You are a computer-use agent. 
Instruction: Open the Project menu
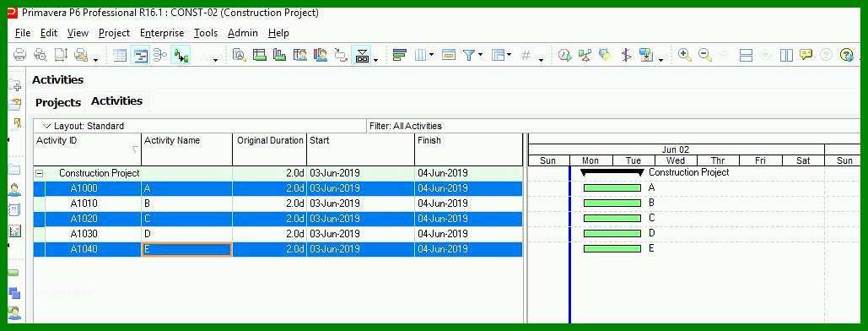114,33
